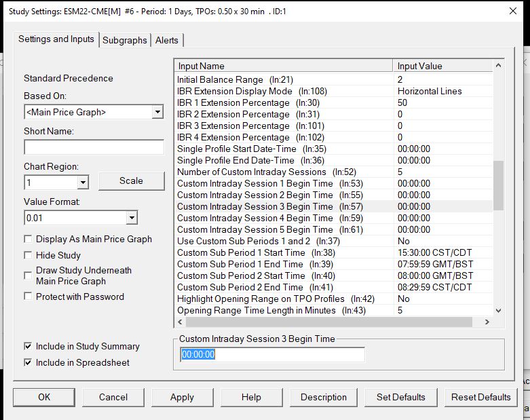Select Custom Intraday Session 2 Begin Time row
Viewport: 530px width, 420px height.
334,195
